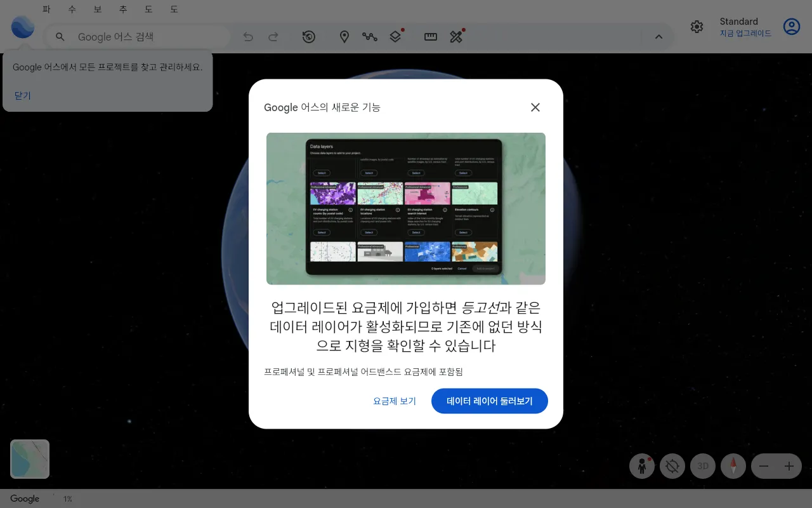Click the 지금 업그레이드 link
Image resolution: width=812 pixels, height=508 pixels.
pos(745,34)
